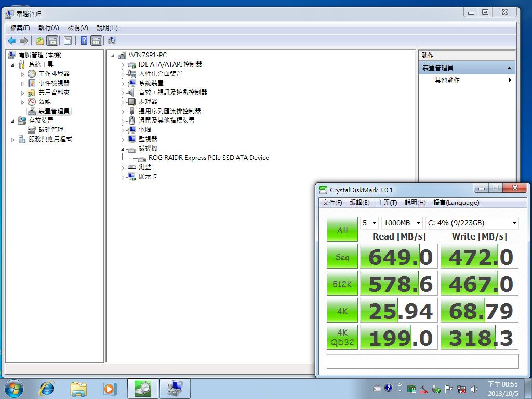The height and width of the screenshot is (399, 532).
Task: Open the Windows Start orb
Action: coord(14,389)
